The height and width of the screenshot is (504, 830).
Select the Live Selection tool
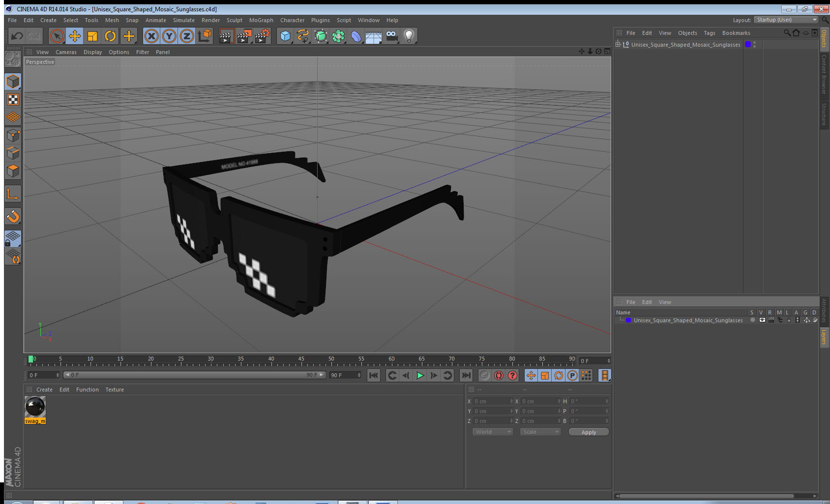point(57,36)
